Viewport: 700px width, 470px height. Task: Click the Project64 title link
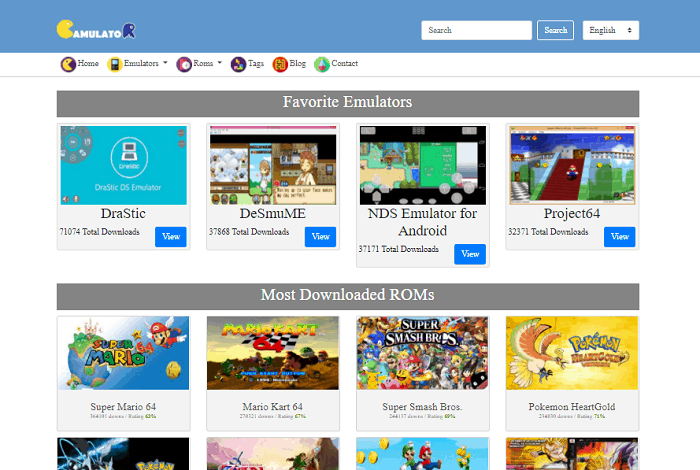572,214
